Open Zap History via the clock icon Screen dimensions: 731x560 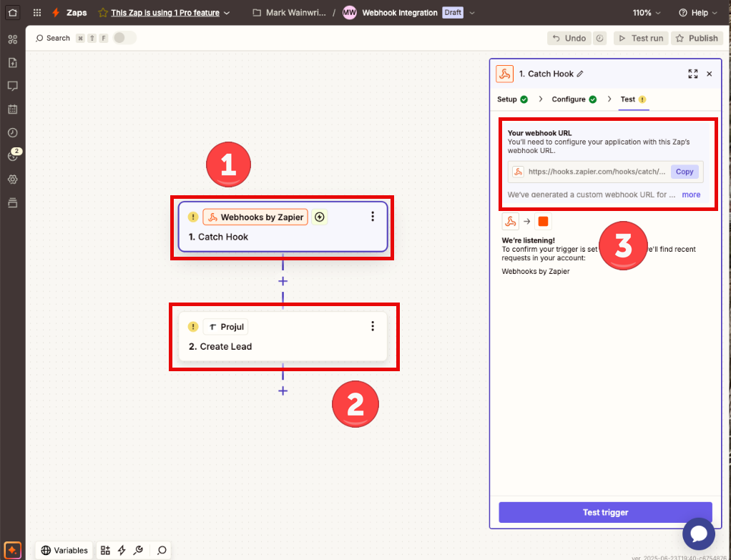click(x=12, y=132)
